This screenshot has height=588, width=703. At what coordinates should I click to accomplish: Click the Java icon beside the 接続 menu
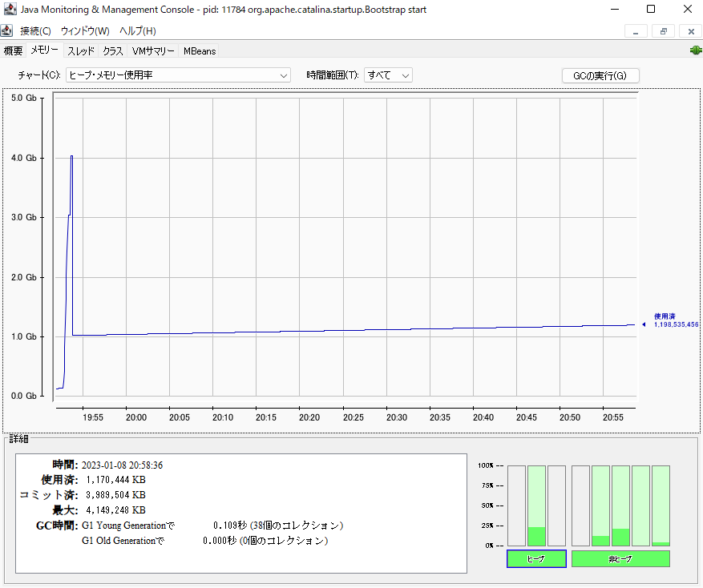pos(7,30)
